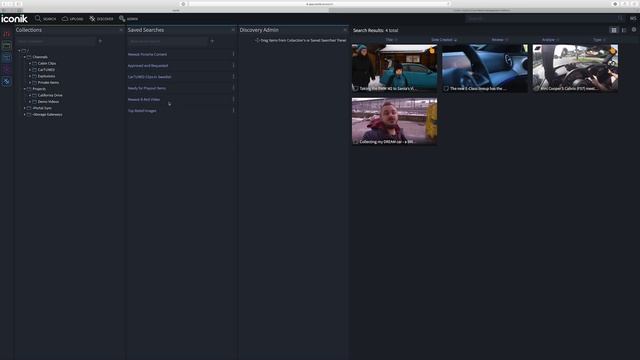Click the green icon in left sidebar
The image size is (640, 360).
[x=7, y=46]
